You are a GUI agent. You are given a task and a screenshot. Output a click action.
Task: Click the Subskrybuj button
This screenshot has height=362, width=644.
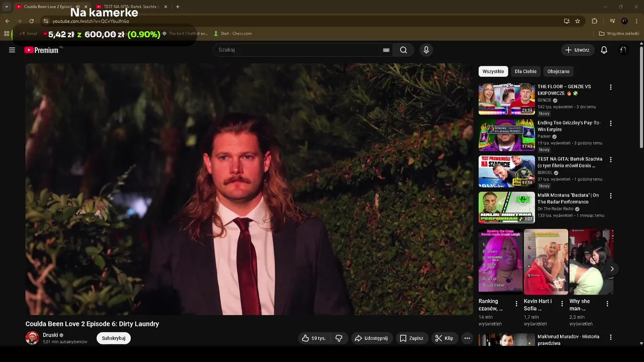point(114,338)
